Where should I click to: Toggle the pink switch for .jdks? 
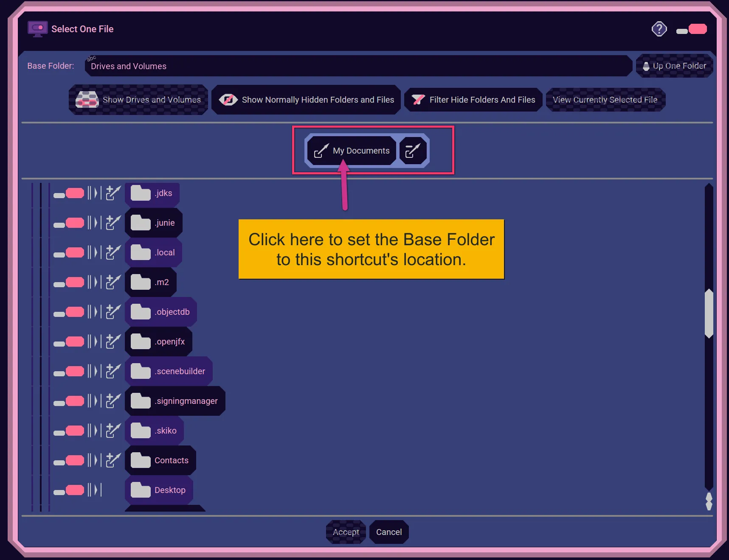coord(69,193)
